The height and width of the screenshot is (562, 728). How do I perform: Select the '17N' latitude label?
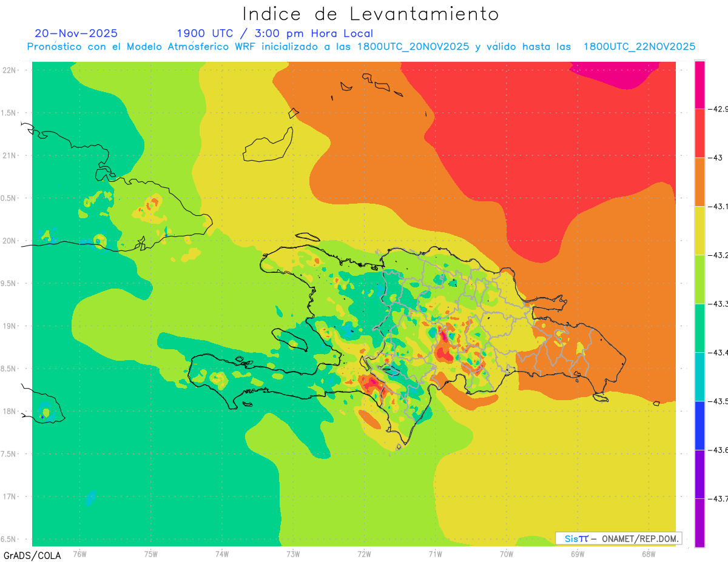coord(9,497)
